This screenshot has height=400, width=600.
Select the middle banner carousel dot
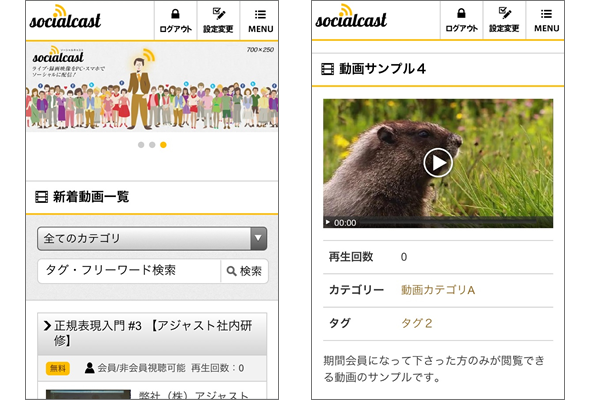(151, 145)
